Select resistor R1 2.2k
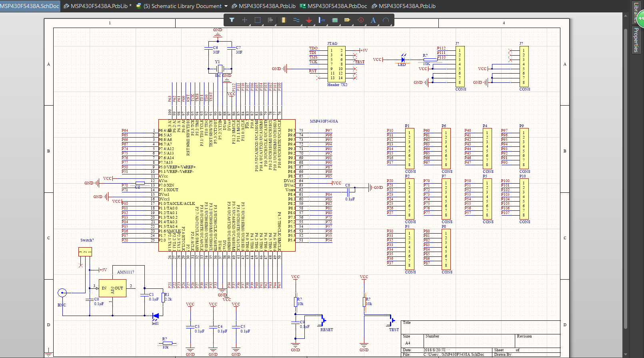Image resolution: width=644 pixels, height=358 pixels. [x=163, y=297]
